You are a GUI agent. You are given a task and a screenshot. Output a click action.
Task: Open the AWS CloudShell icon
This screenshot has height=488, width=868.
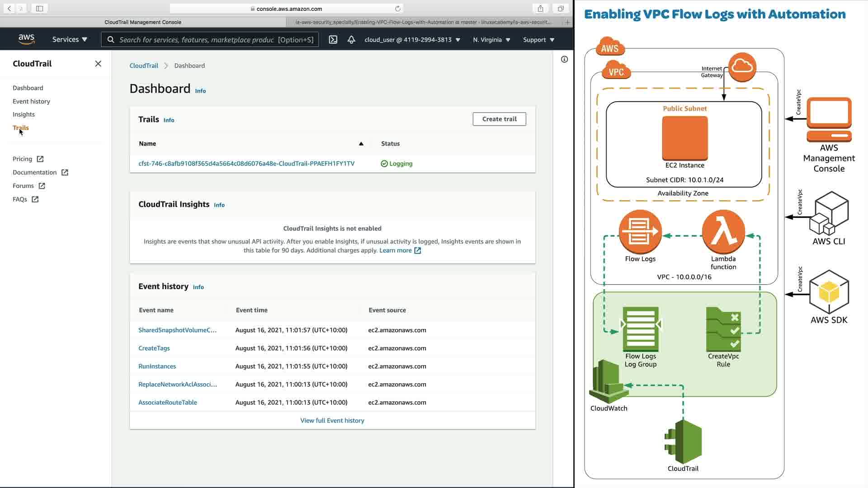(333, 40)
